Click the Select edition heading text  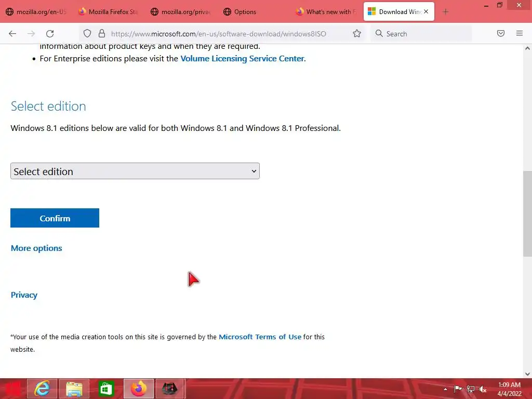[x=48, y=106]
